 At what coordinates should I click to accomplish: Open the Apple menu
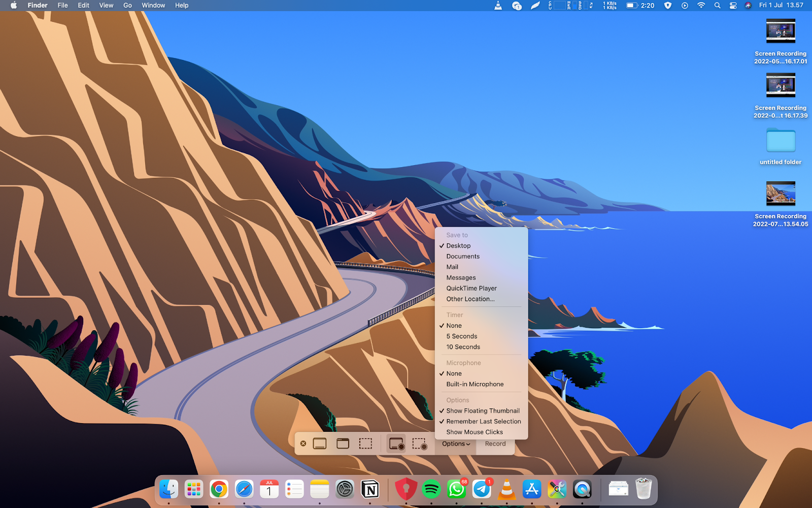coord(14,5)
